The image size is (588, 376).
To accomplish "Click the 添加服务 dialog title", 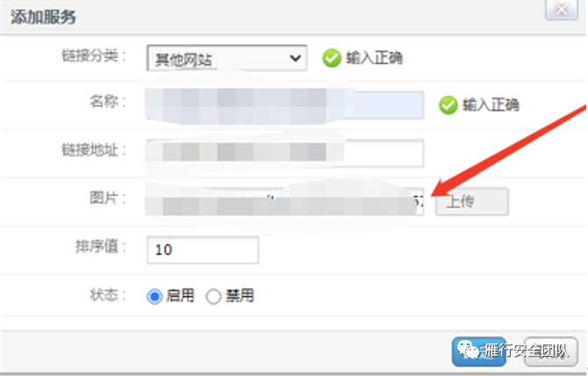I will click(x=43, y=17).
